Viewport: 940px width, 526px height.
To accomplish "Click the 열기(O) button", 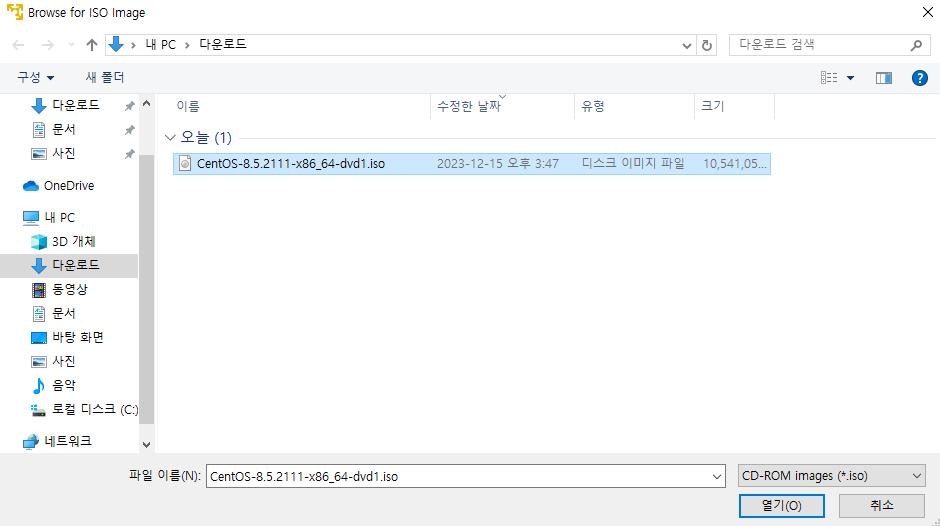I will (782, 506).
